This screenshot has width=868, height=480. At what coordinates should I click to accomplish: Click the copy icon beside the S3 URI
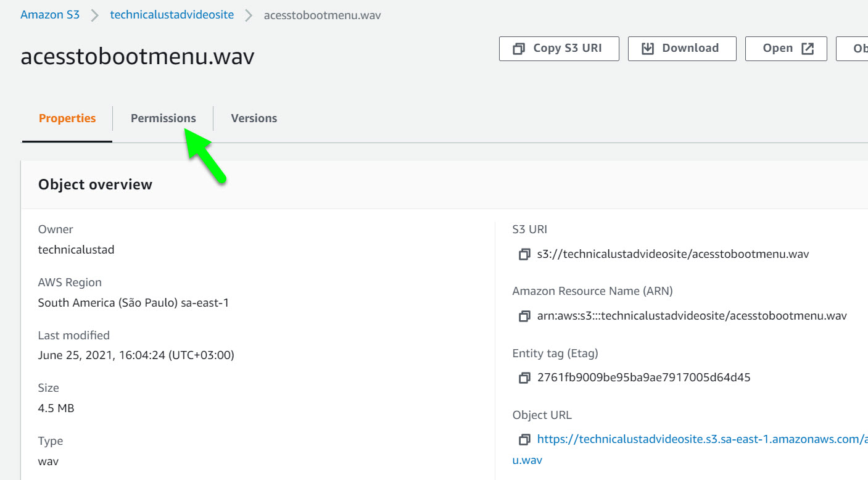click(524, 254)
